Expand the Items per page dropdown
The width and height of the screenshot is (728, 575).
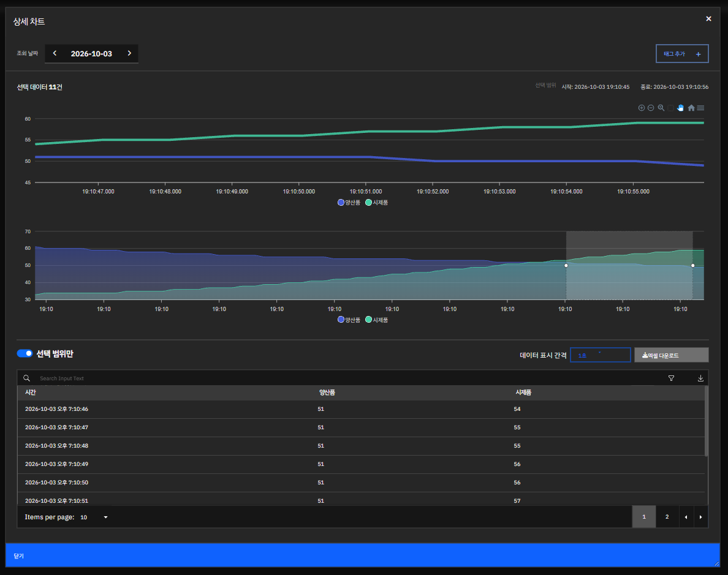(x=94, y=517)
